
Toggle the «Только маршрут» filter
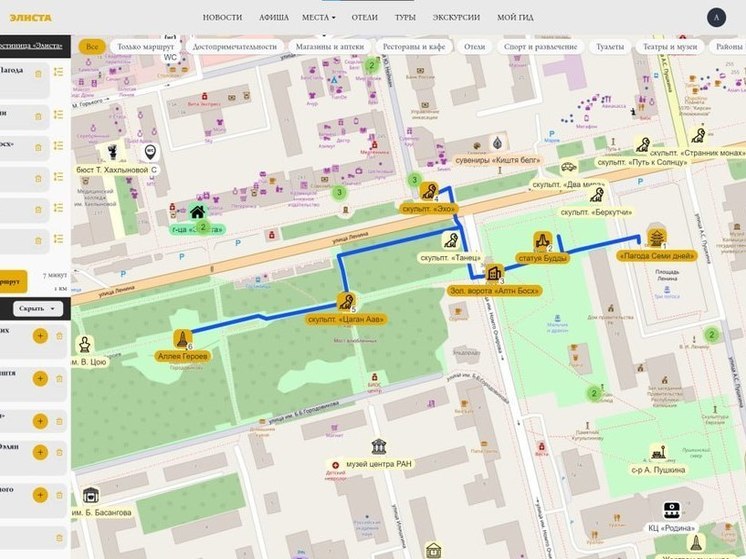click(x=145, y=47)
